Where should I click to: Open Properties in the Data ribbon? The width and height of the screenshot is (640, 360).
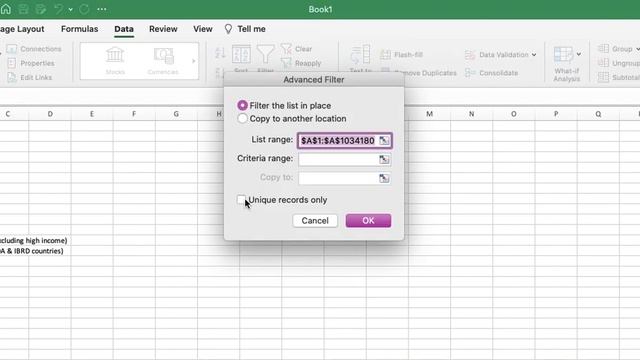[x=31, y=63]
